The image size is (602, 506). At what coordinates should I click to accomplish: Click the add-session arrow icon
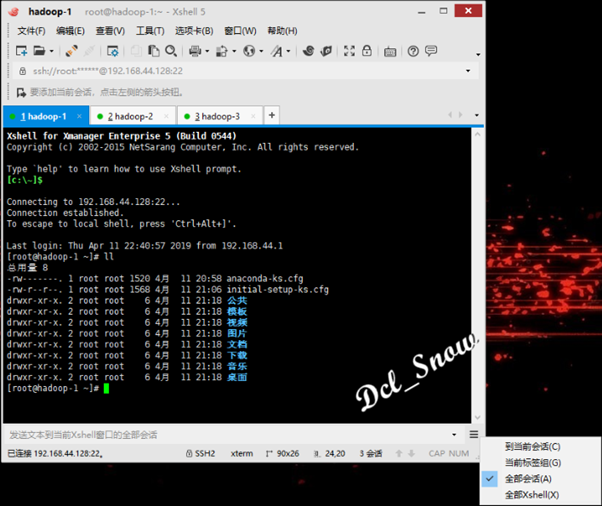[x=21, y=92]
